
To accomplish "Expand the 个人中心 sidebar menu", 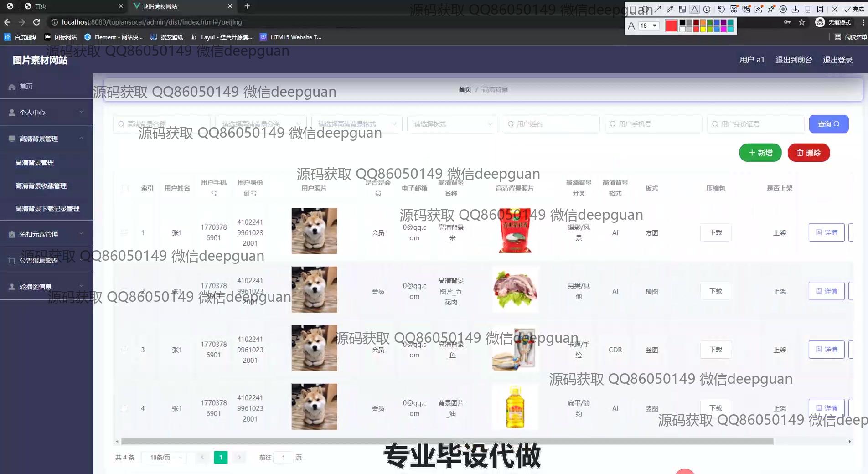I will point(46,112).
